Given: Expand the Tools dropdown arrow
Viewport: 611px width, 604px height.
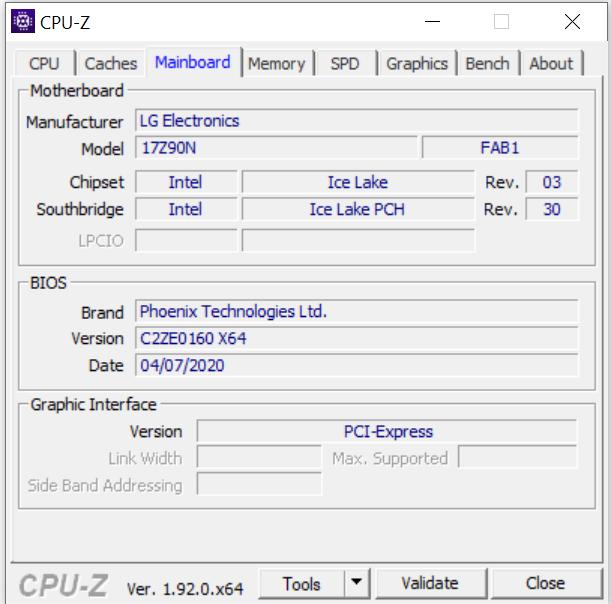Looking at the screenshot, I should pos(357,583).
